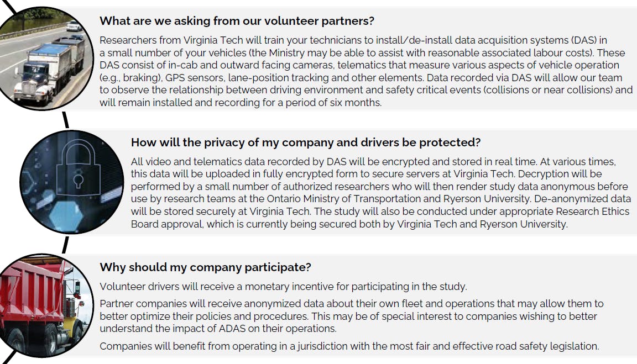Click the paragraph beginning 'All video and telematics data'
This screenshot has width=637, height=364.
click(x=380, y=193)
